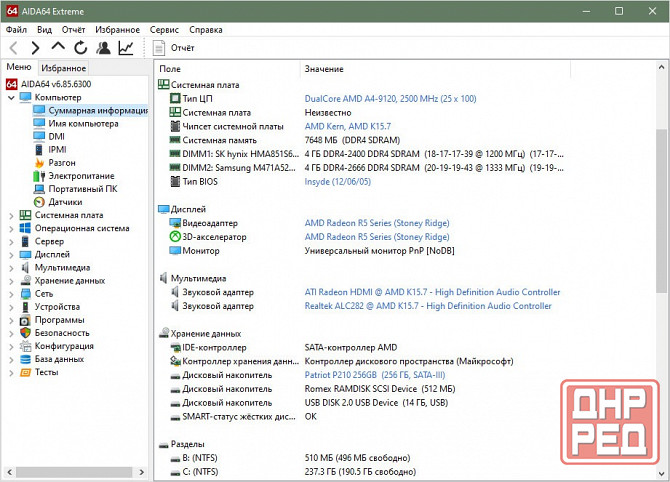Click the Back navigation arrow
Viewport: 670px width, 482px height.
(14, 48)
